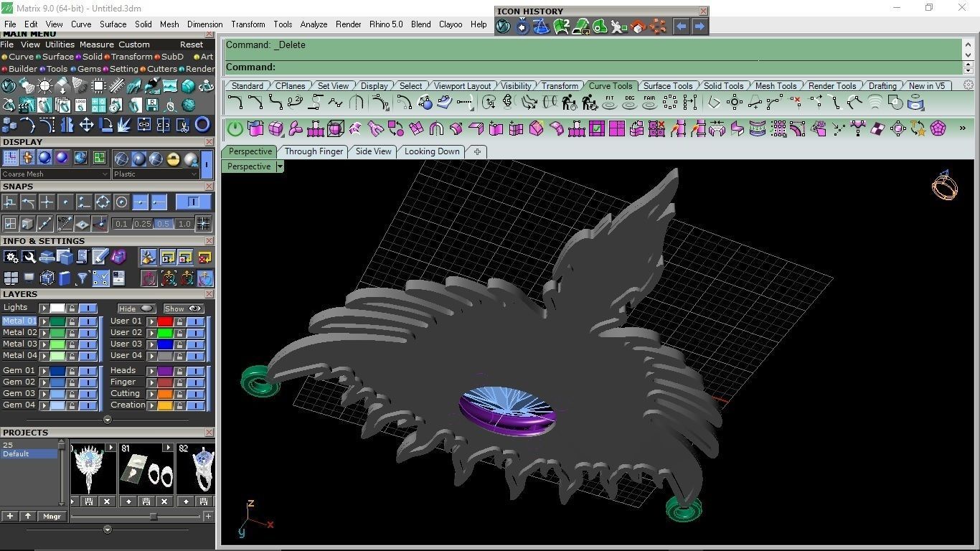Click the four-viewport layout icon in Display
980x551 pixels.
pos(99,157)
